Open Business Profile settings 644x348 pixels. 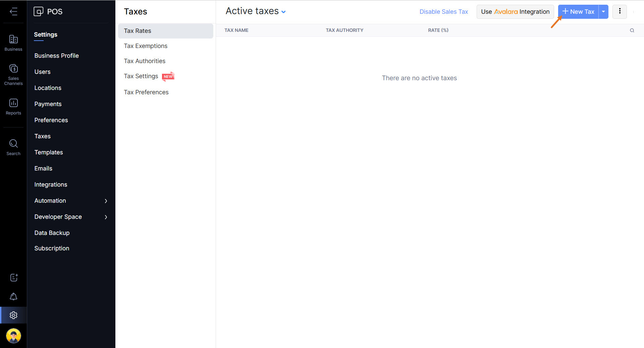56,56
